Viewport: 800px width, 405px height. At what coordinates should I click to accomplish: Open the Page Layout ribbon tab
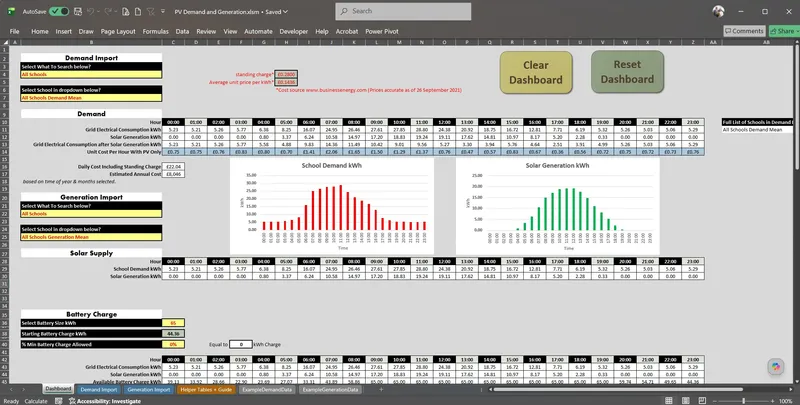click(118, 31)
